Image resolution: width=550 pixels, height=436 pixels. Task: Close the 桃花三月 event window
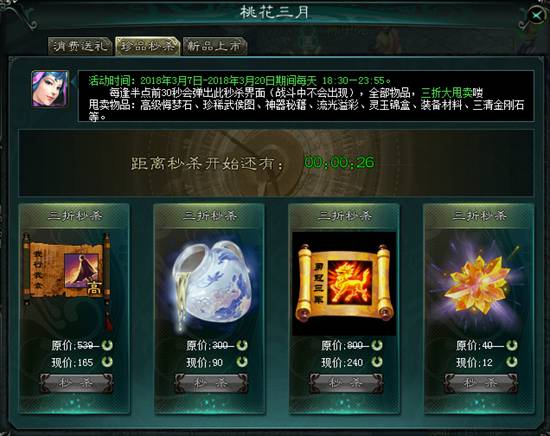coord(537,16)
